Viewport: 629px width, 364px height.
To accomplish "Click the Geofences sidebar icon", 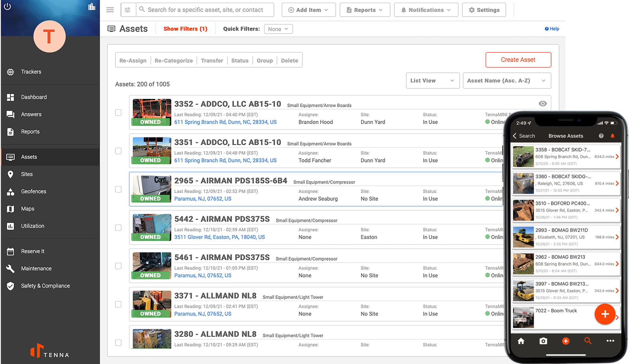I will [x=11, y=191].
